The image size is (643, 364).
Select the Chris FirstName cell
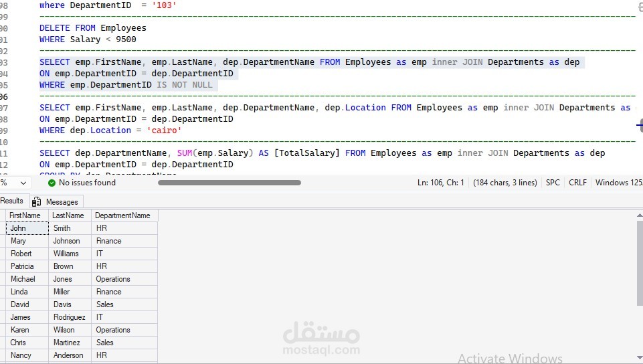pyautogui.click(x=27, y=343)
